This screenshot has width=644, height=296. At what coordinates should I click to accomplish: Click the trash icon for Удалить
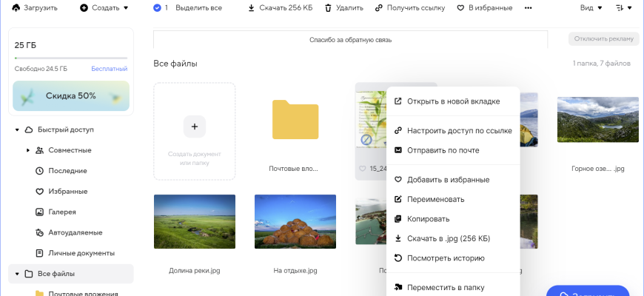tap(328, 8)
